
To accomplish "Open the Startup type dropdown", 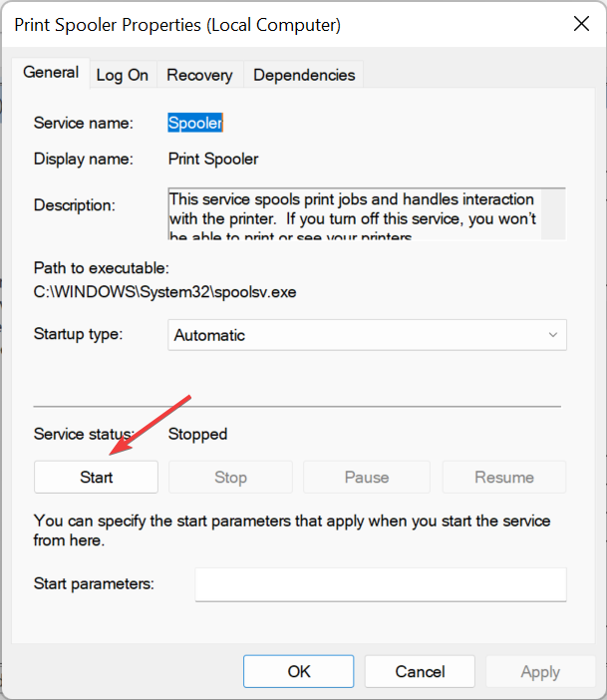I will pos(366,335).
